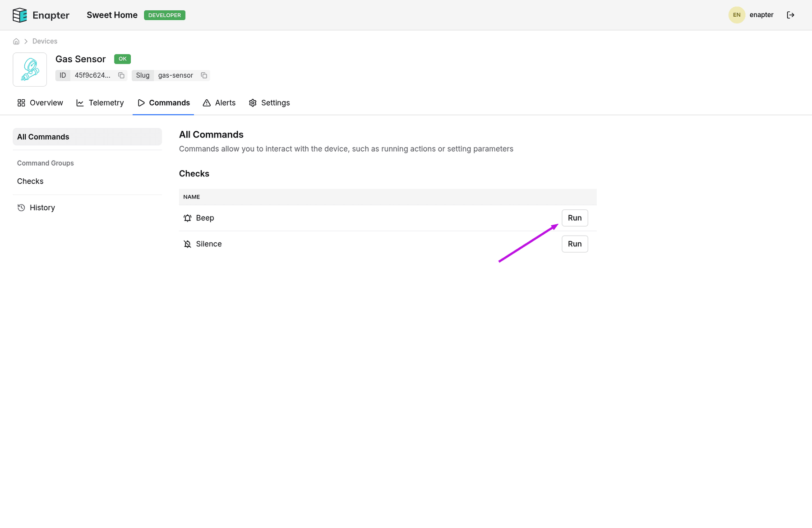This screenshot has height=528, width=812.
Task: Click the bell icon next to Beep
Action: point(187,218)
